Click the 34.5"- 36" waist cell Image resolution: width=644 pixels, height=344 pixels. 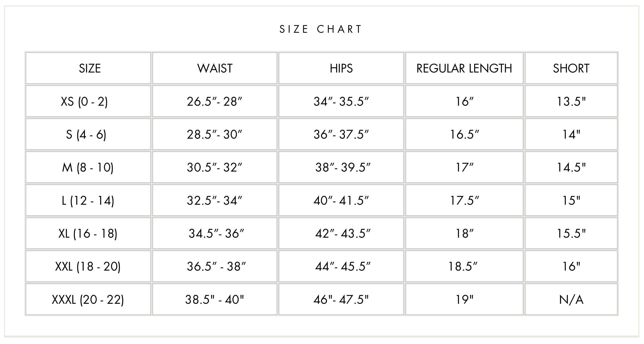tap(215, 233)
